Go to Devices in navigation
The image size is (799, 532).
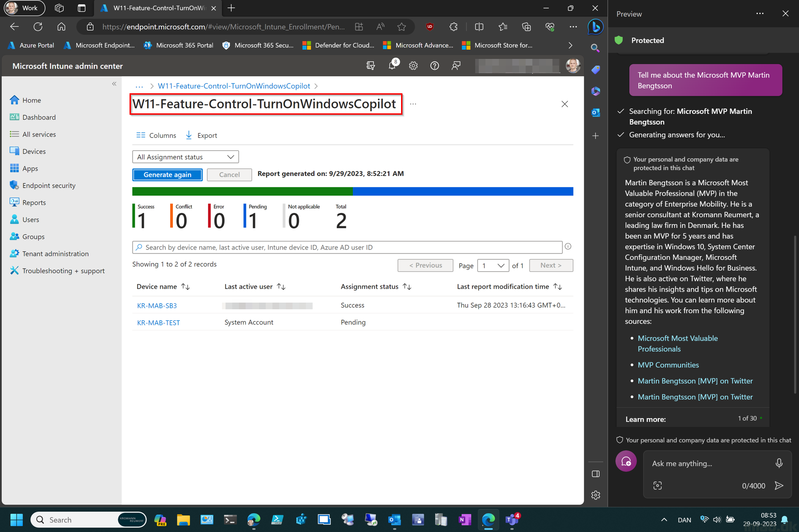tap(34, 151)
